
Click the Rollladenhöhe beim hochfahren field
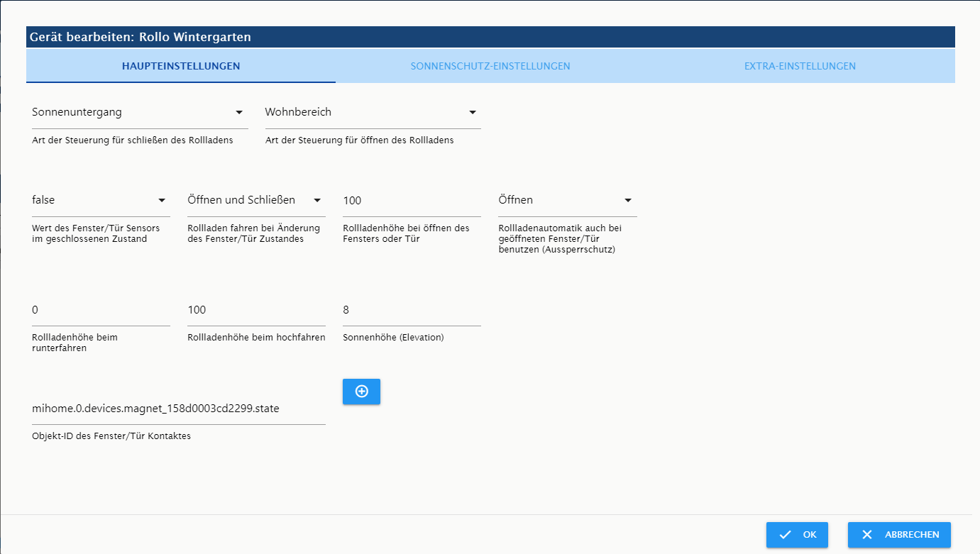[256, 310]
